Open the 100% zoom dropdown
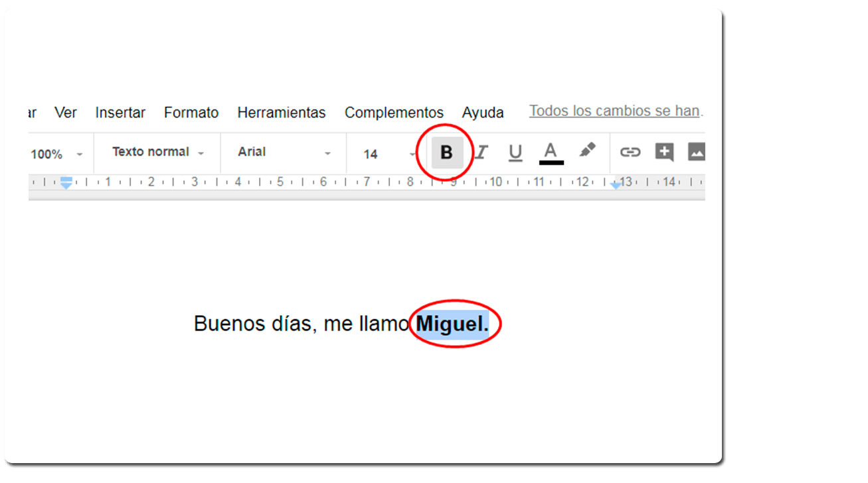The width and height of the screenshot is (868, 483). pyautogui.click(x=56, y=154)
